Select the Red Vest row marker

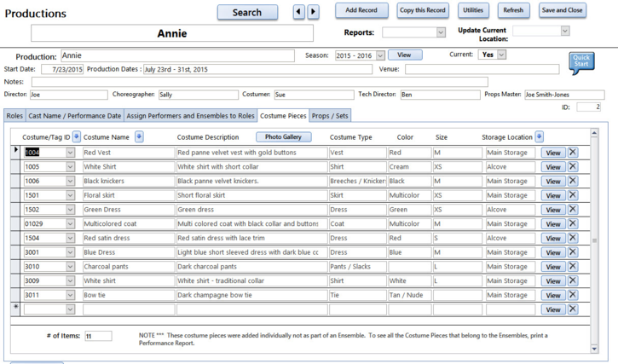pos(15,153)
